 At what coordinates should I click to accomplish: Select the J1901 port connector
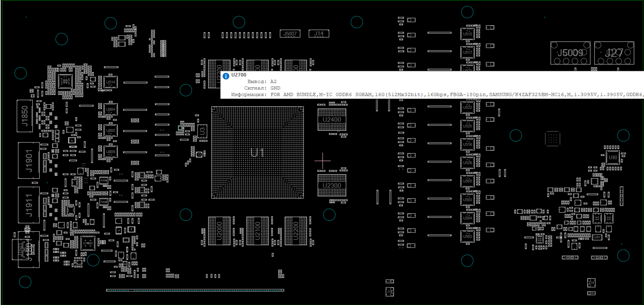29,160
